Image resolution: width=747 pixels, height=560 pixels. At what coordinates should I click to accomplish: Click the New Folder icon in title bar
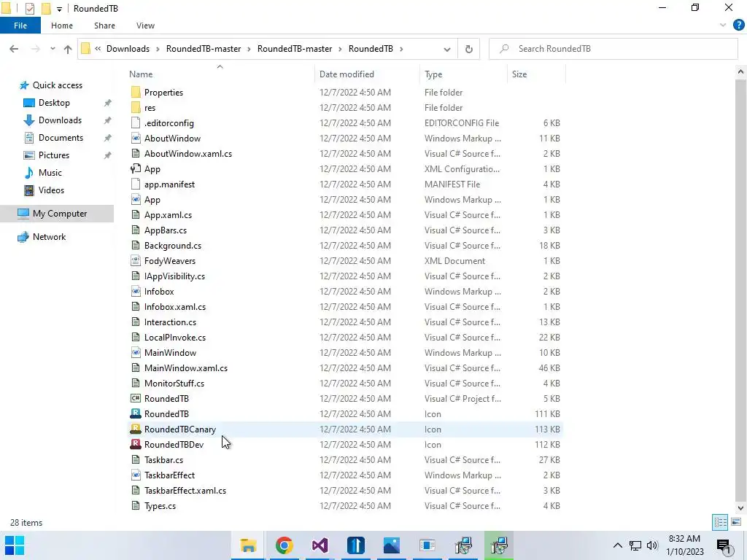point(46,9)
